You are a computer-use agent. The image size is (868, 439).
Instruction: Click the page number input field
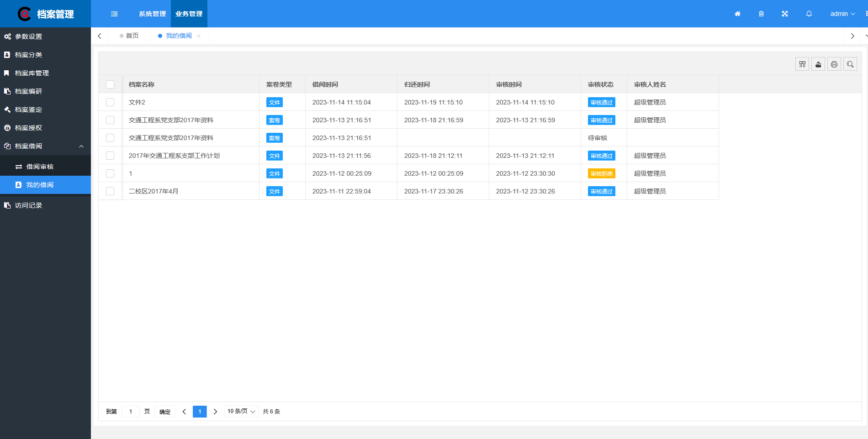(x=131, y=412)
